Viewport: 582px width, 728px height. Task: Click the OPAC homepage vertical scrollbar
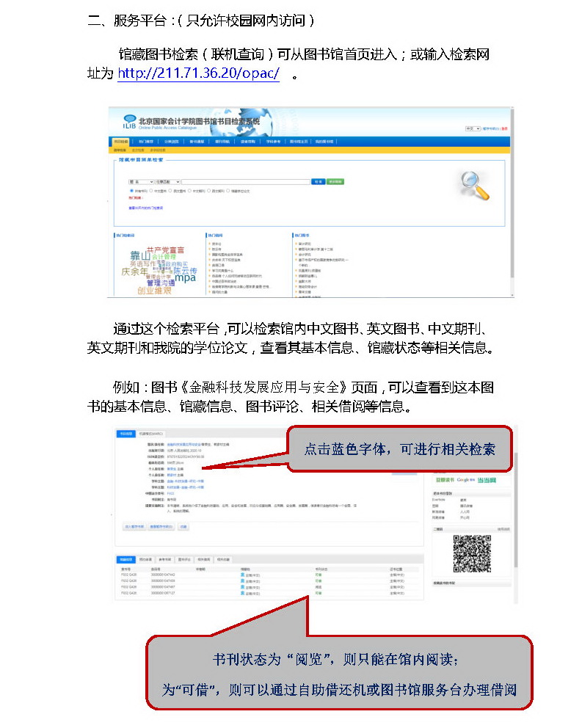click(x=512, y=202)
